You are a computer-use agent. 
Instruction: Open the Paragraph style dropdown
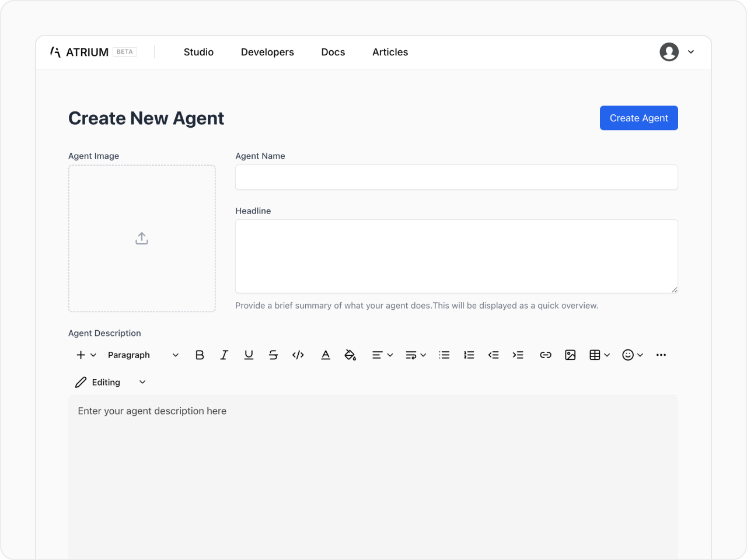point(143,355)
